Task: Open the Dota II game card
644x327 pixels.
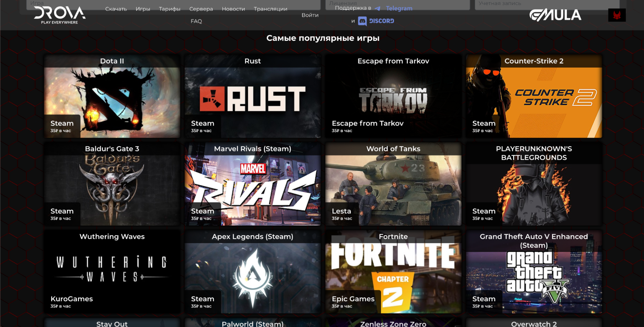Action: pos(112,96)
